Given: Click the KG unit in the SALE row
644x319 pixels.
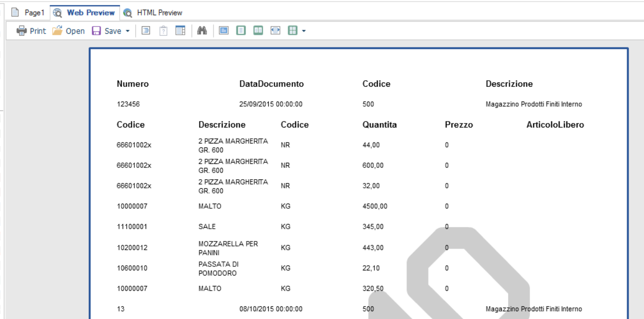Looking at the screenshot, I should pos(285,227).
